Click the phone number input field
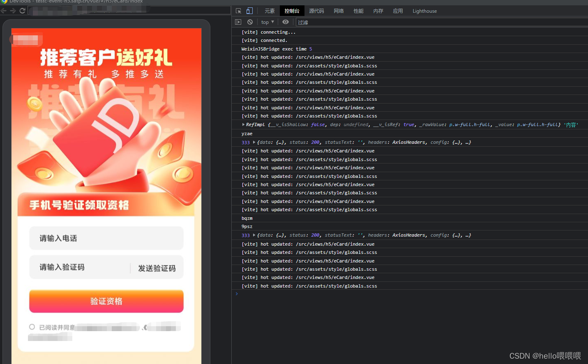This screenshot has height=364, width=588. (x=106, y=238)
